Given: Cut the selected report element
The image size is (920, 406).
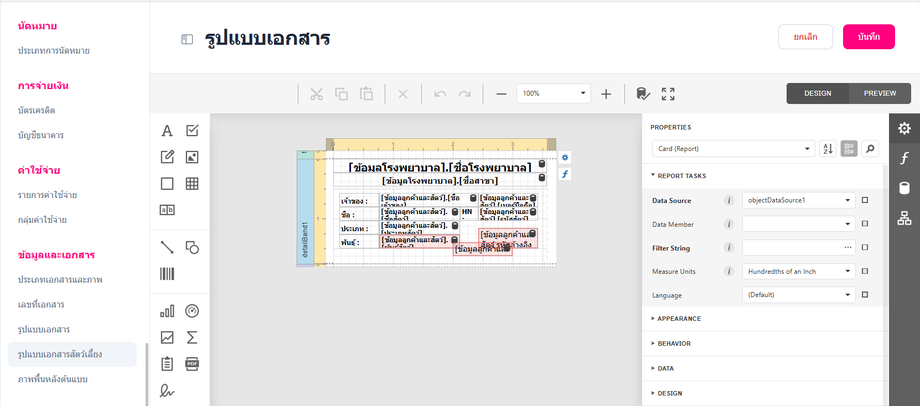Looking at the screenshot, I should [316, 94].
